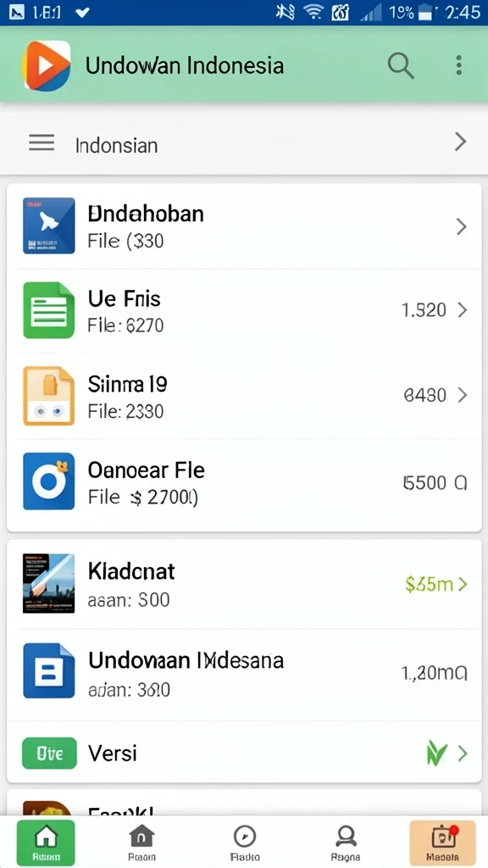This screenshot has height=868, width=488.
Task: Open the Kladonat cover thumbnail
Action: pyautogui.click(x=48, y=583)
